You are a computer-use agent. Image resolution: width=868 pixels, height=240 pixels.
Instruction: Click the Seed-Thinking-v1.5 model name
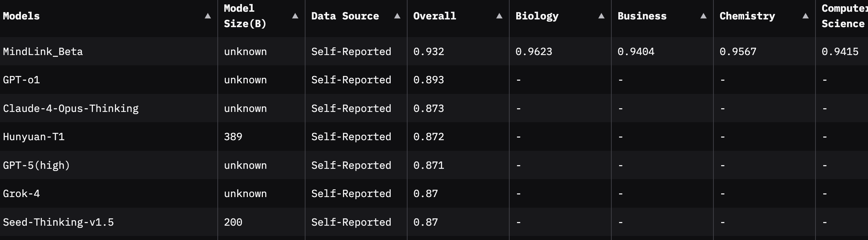tap(58, 222)
